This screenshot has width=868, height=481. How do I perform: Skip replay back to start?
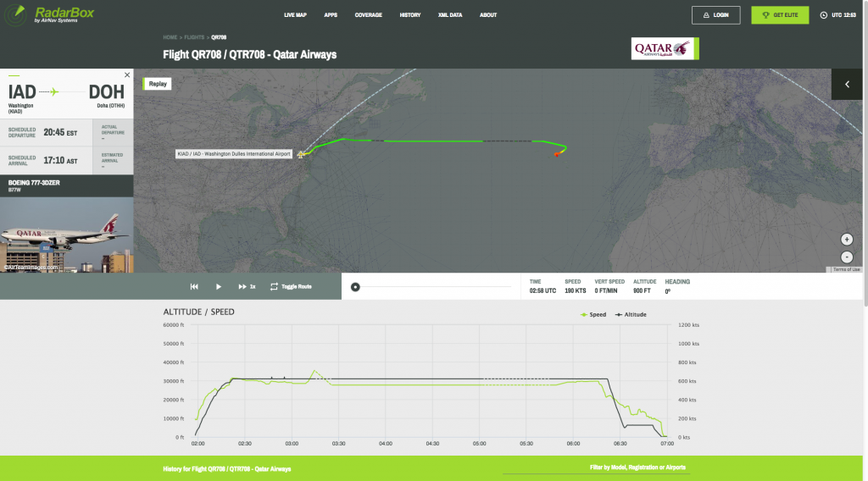click(194, 286)
